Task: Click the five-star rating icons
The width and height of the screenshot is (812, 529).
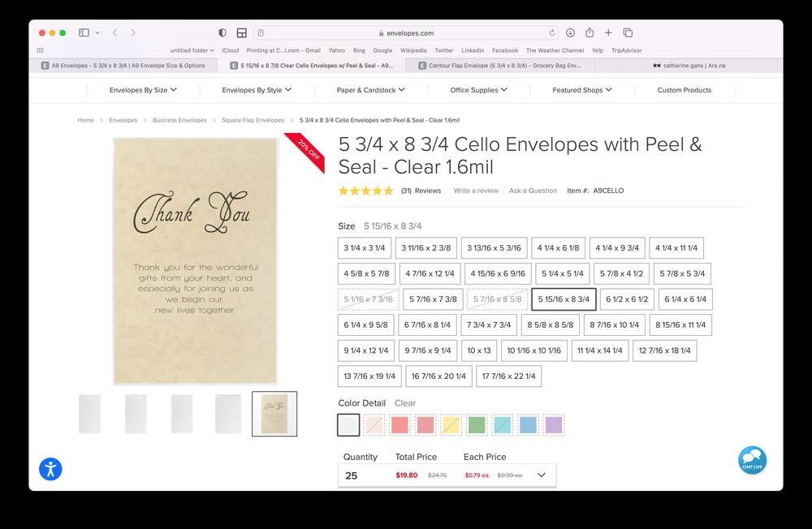Action: pos(365,191)
